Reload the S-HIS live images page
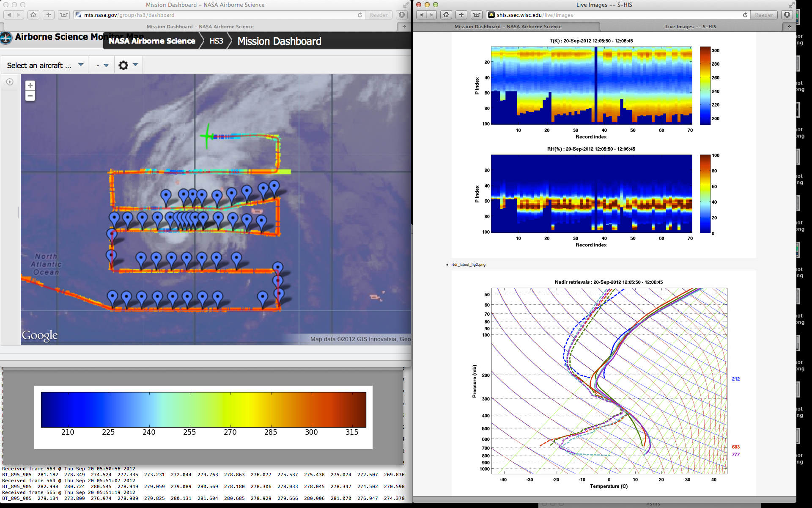 745,15
